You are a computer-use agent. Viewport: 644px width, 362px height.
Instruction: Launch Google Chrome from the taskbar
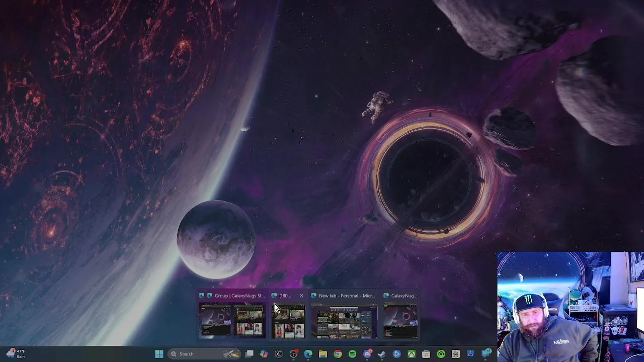338,354
